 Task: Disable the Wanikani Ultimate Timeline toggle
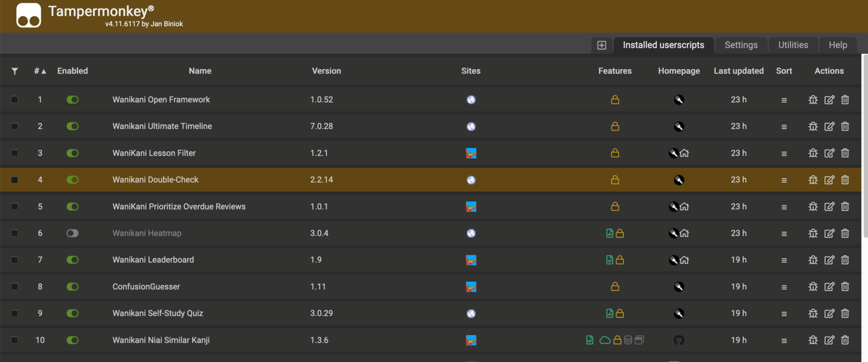(72, 126)
